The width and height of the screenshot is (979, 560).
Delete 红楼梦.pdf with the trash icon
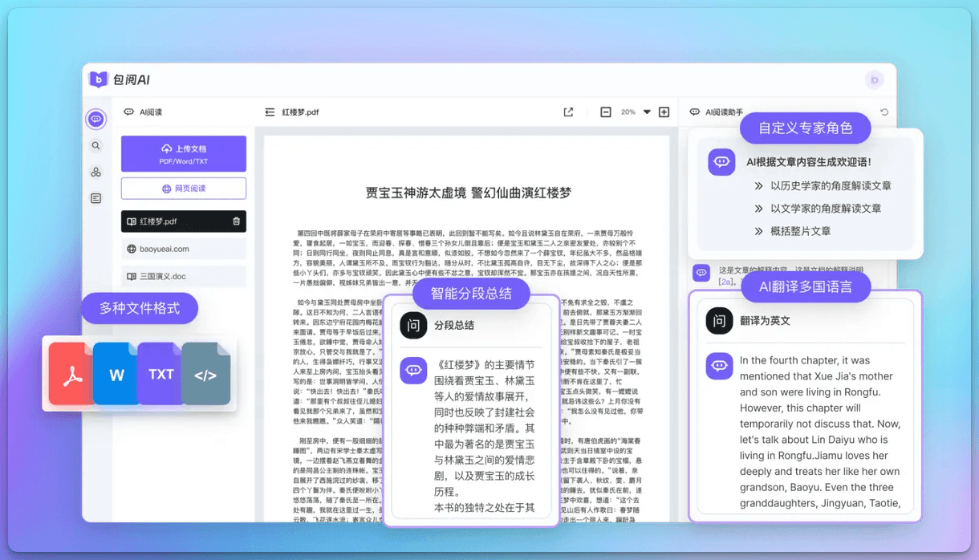[x=236, y=221]
